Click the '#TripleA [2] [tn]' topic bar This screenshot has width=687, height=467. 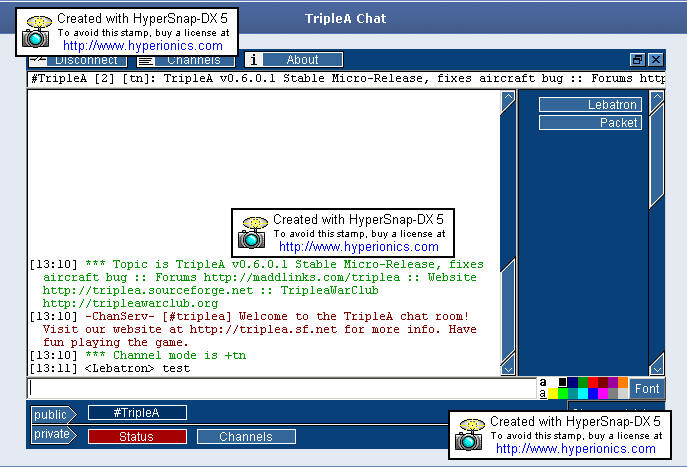(346, 79)
